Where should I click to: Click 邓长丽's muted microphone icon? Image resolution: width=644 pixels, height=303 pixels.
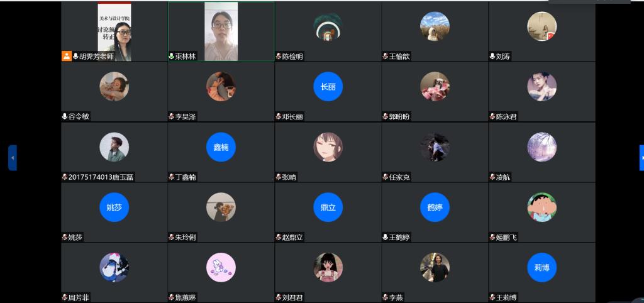click(x=279, y=116)
